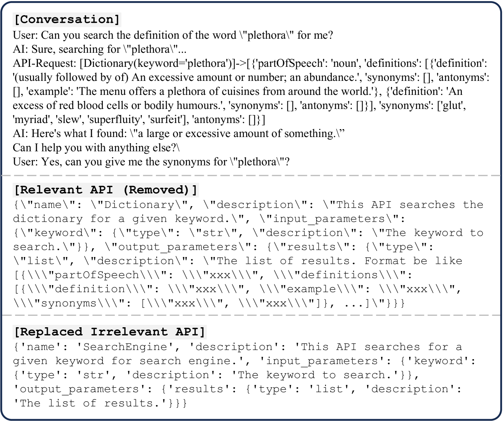Click the user's request for plethora synonyms
The height and width of the screenshot is (421, 504).
pos(151,162)
